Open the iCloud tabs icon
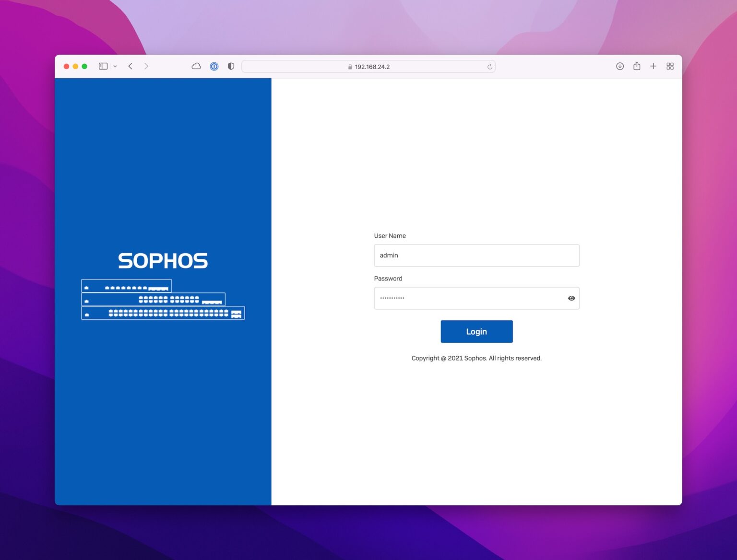Viewport: 737px width, 560px height. tap(196, 66)
